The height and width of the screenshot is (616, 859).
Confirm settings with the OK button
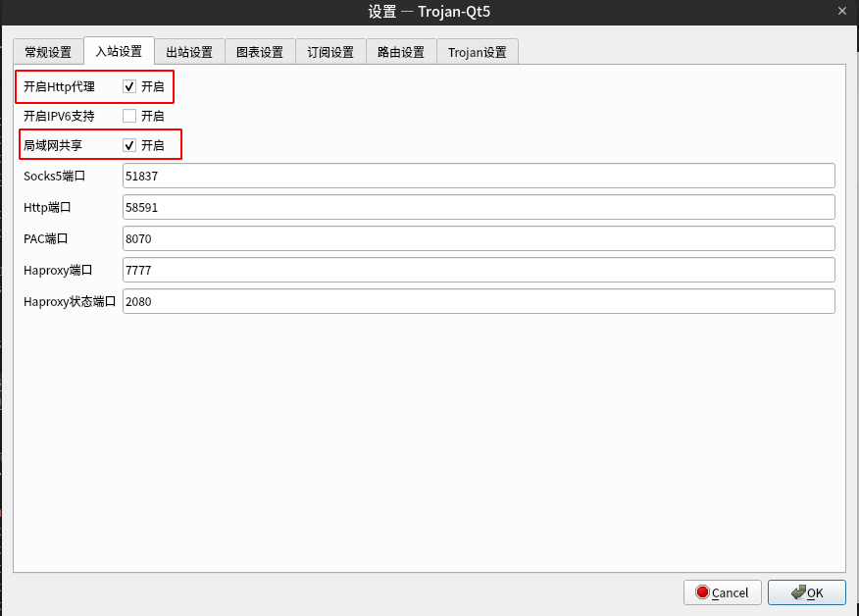tap(806, 592)
